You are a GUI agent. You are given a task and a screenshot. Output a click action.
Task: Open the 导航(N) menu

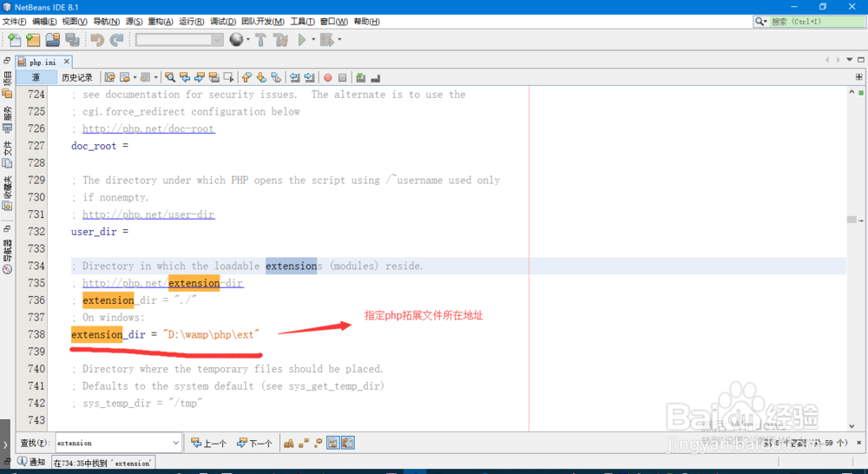click(x=106, y=21)
